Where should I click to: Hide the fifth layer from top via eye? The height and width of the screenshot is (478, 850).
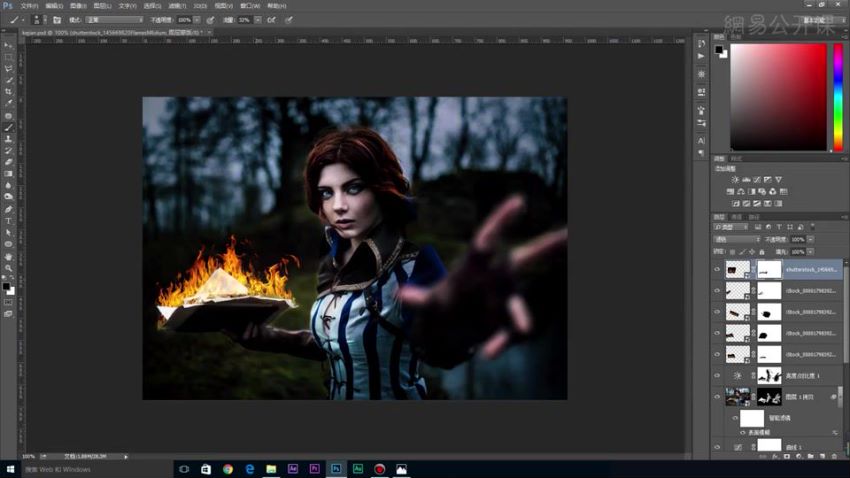pyautogui.click(x=717, y=354)
